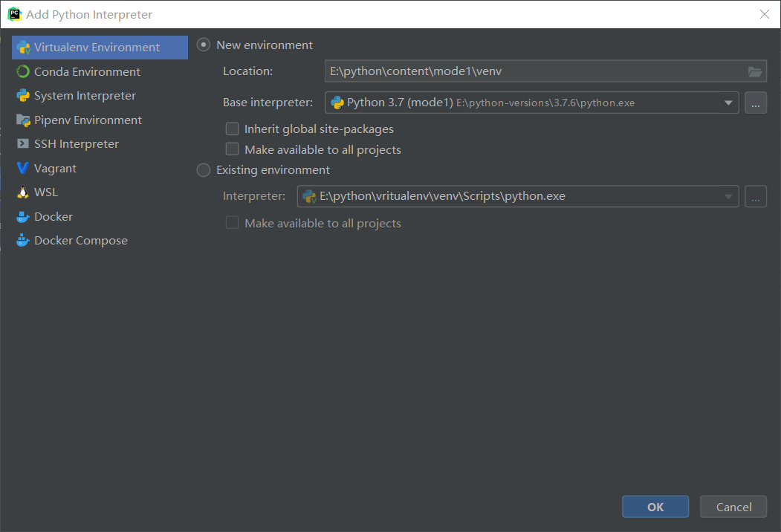Click the Base interpreter label

[x=268, y=103]
